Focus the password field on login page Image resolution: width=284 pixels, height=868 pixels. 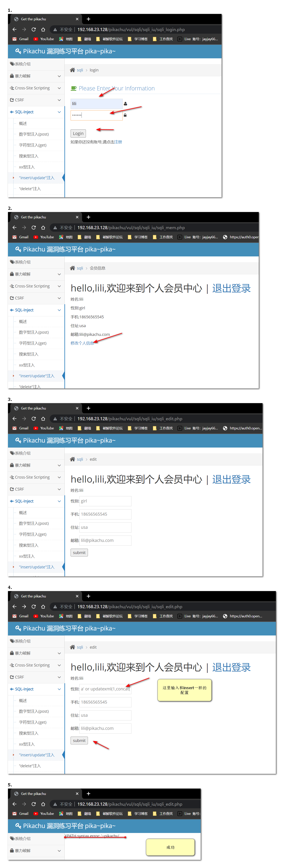96,115
